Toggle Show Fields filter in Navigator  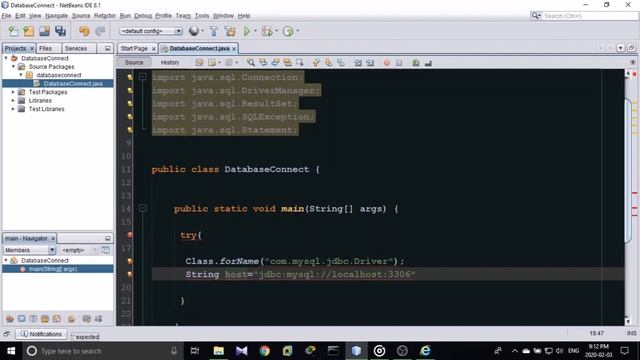pyautogui.click(x=22, y=319)
